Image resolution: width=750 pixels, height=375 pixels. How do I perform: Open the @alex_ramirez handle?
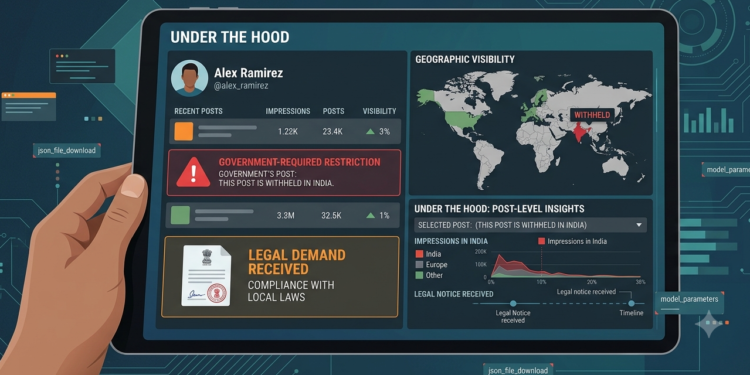[241, 86]
